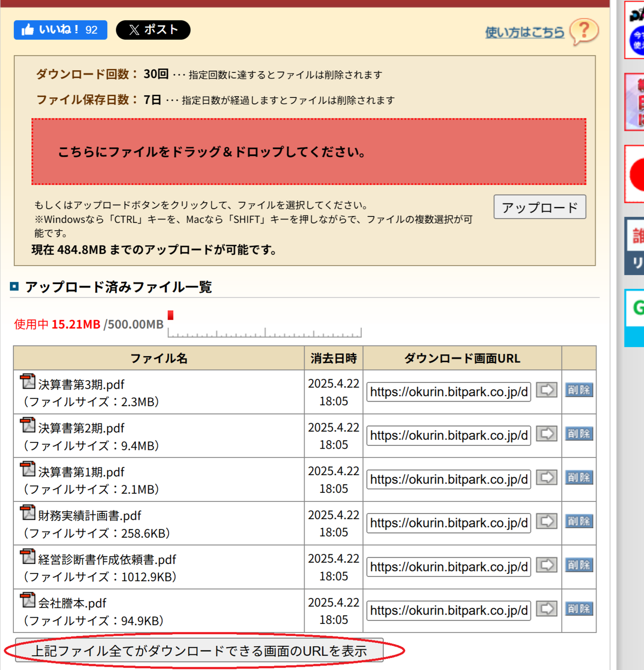Open URL arrow for 財務実績計画書.pdf

coord(546,522)
